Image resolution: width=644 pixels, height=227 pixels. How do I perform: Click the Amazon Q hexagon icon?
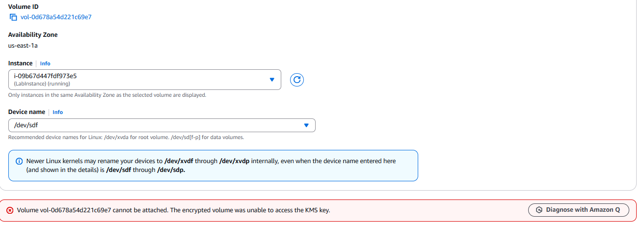[x=539, y=210]
